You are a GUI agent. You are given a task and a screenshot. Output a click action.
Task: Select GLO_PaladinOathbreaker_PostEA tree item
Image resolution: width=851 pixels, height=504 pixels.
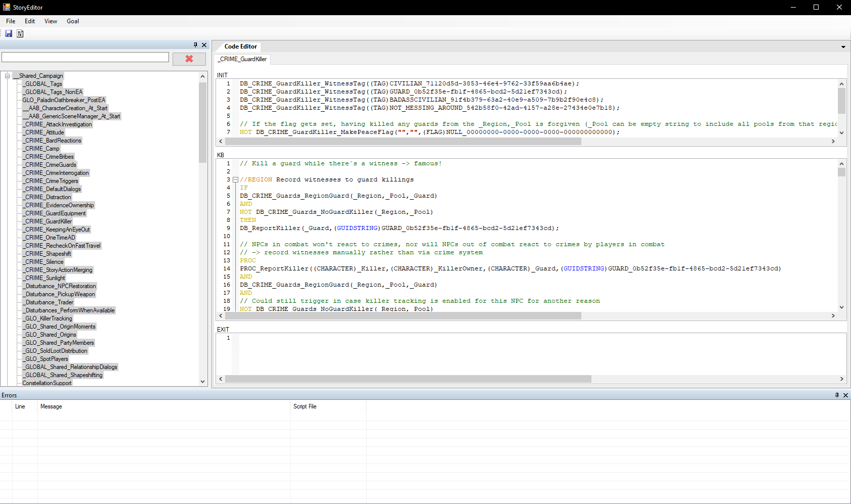pos(64,100)
